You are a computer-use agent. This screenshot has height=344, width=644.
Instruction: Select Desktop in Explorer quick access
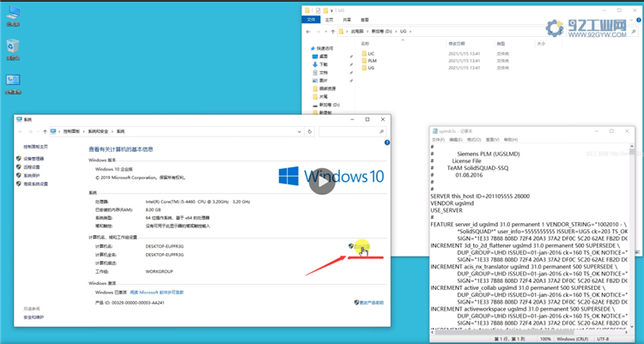click(320, 57)
